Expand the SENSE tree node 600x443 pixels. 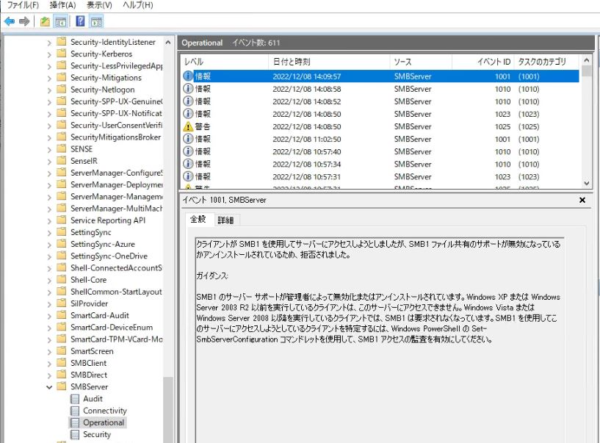tap(49, 149)
